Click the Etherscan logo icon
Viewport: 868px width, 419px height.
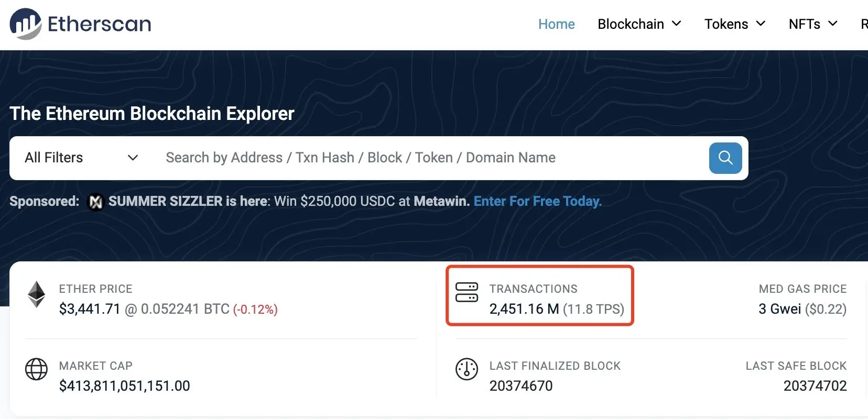[25, 24]
